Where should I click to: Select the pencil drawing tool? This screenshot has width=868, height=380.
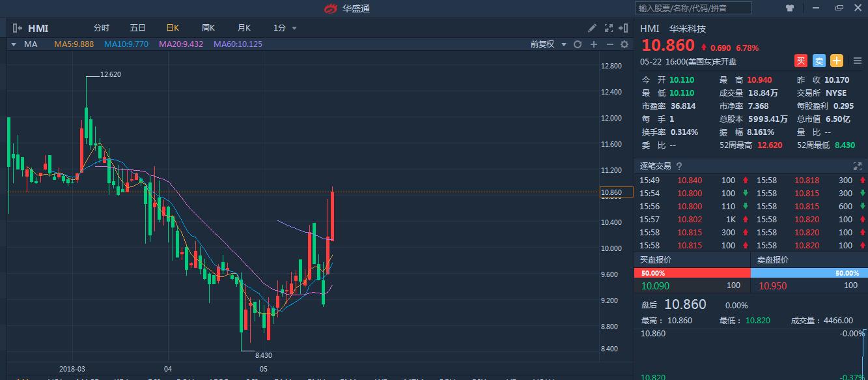click(592, 28)
